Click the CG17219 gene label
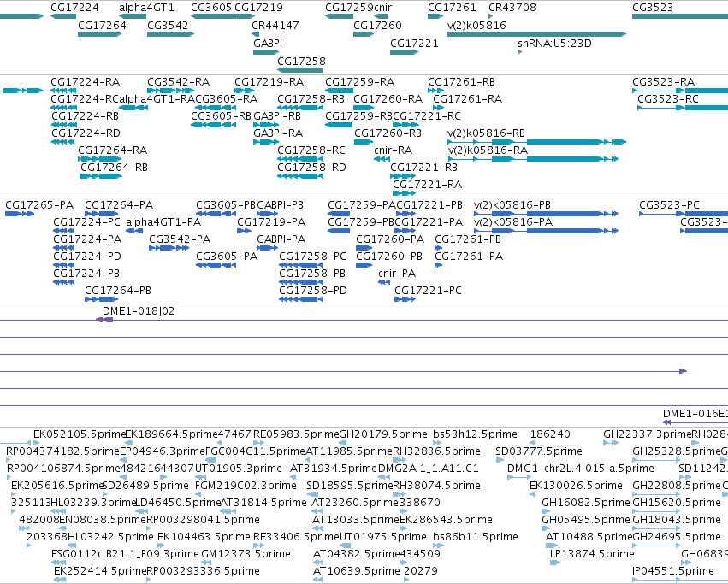 [x=258, y=8]
